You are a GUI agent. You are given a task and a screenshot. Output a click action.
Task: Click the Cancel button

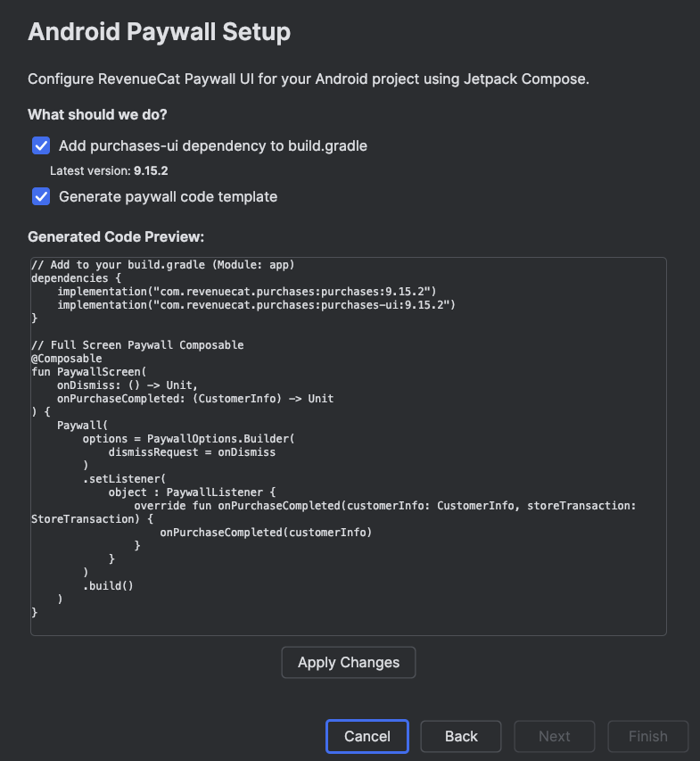(366, 736)
